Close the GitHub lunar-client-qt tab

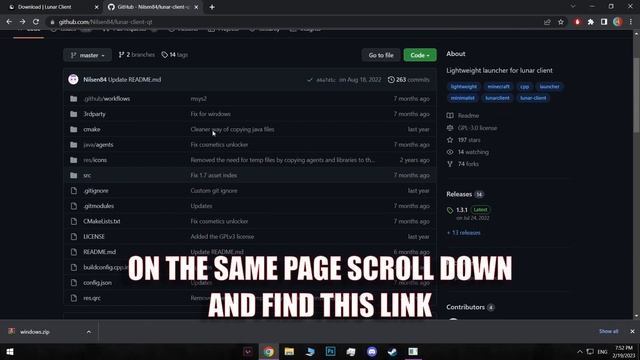[x=196, y=7]
